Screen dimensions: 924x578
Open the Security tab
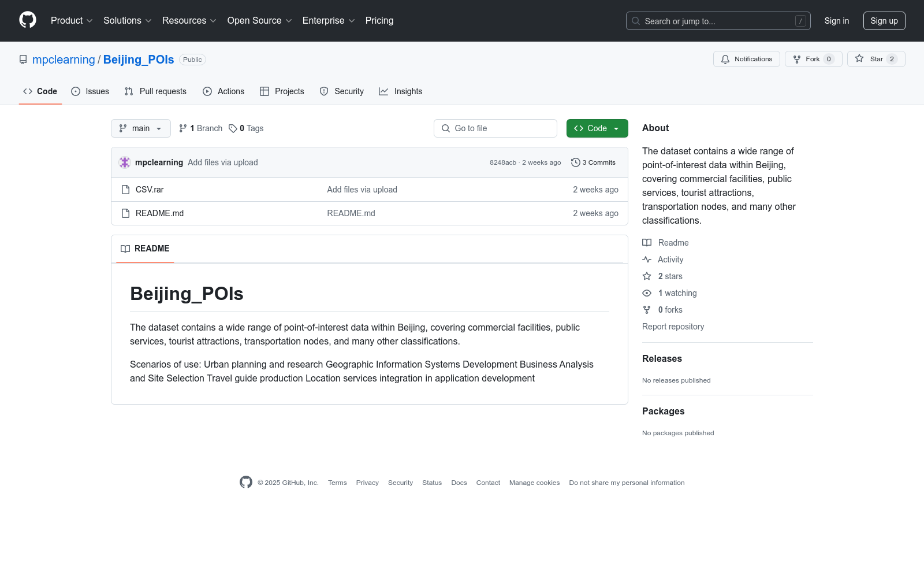342,91
